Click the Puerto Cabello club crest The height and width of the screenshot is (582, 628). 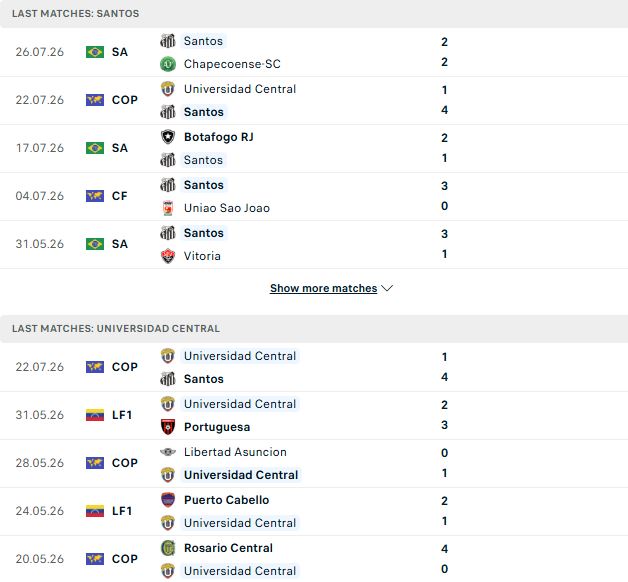[x=168, y=500]
